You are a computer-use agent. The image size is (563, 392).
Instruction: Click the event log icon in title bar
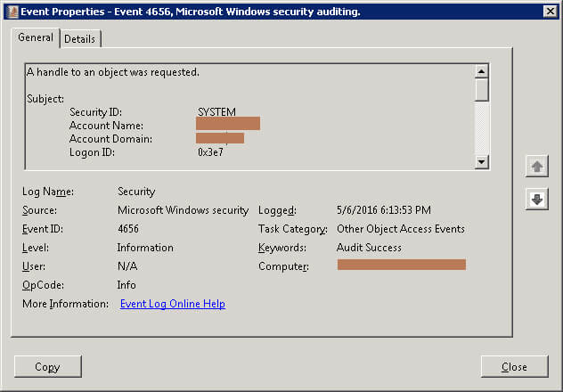coord(12,12)
